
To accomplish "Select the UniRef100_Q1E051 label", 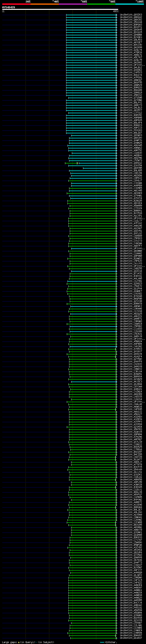I will click(x=131, y=231).
